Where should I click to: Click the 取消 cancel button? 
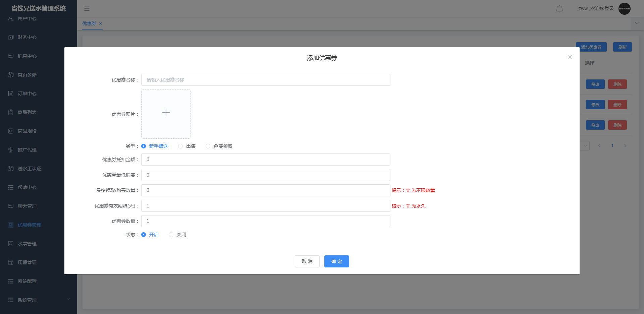click(307, 261)
